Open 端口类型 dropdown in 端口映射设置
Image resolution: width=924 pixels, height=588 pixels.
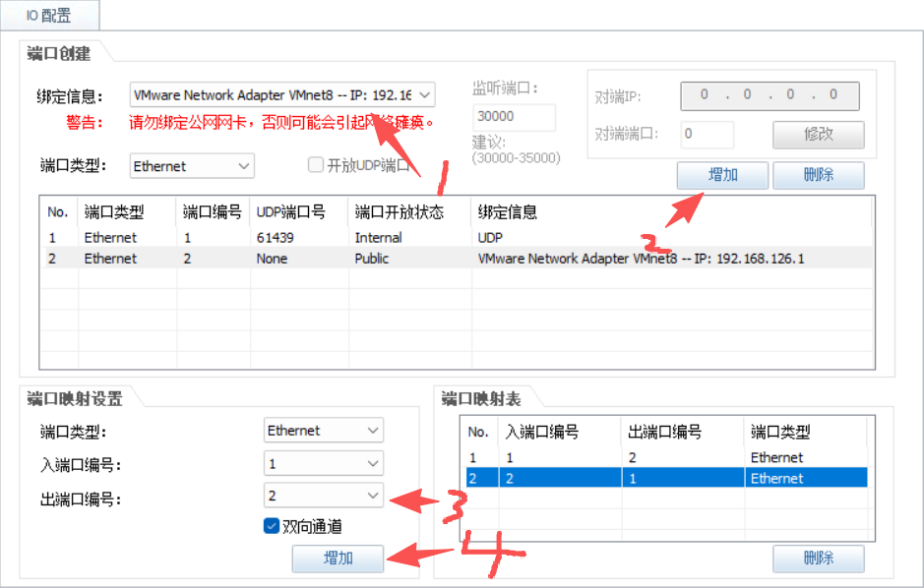(324, 431)
